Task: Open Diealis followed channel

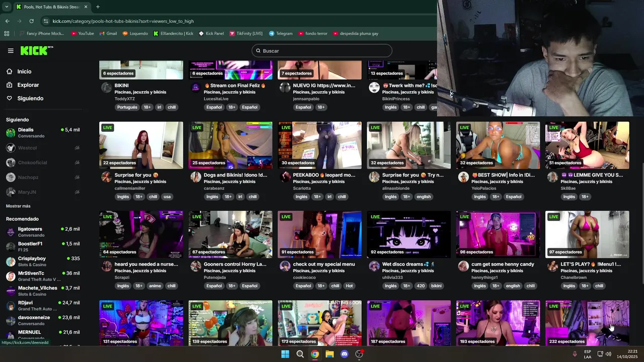Action: coord(43,133)
